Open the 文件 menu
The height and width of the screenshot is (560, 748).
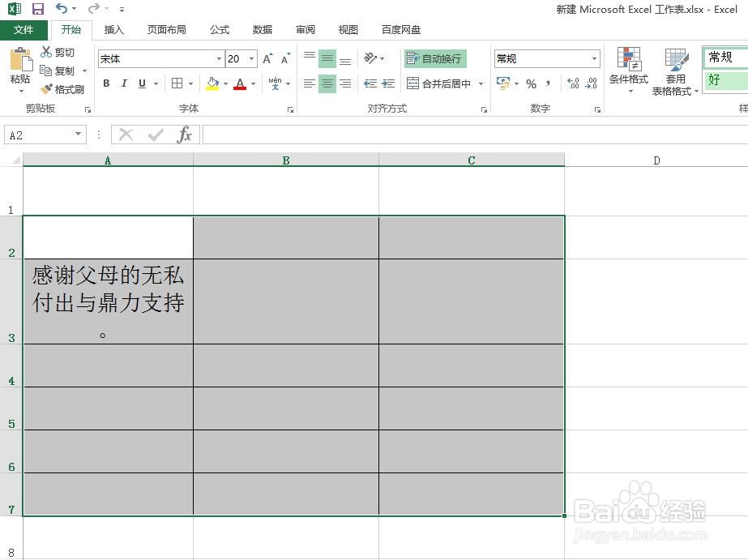[x=24, y=29]
